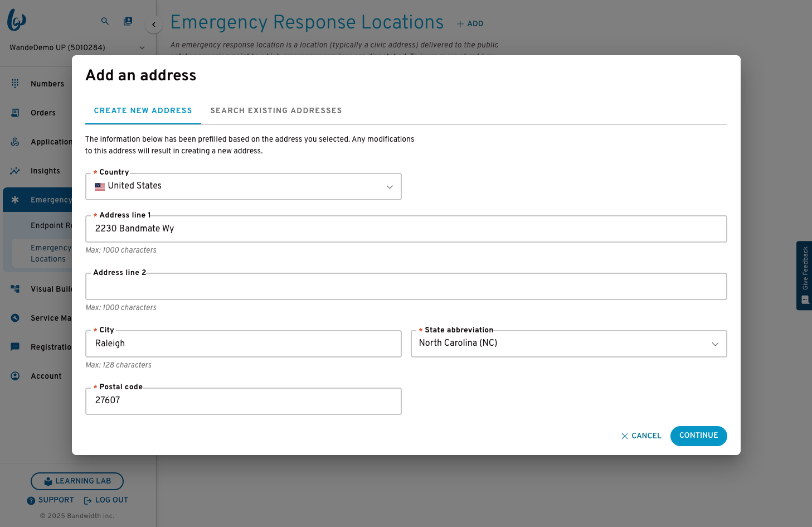Expand the WandeDemo UP account switcher
The height and width of the screenshot is (527, 812).
click(x=77, y=48)
